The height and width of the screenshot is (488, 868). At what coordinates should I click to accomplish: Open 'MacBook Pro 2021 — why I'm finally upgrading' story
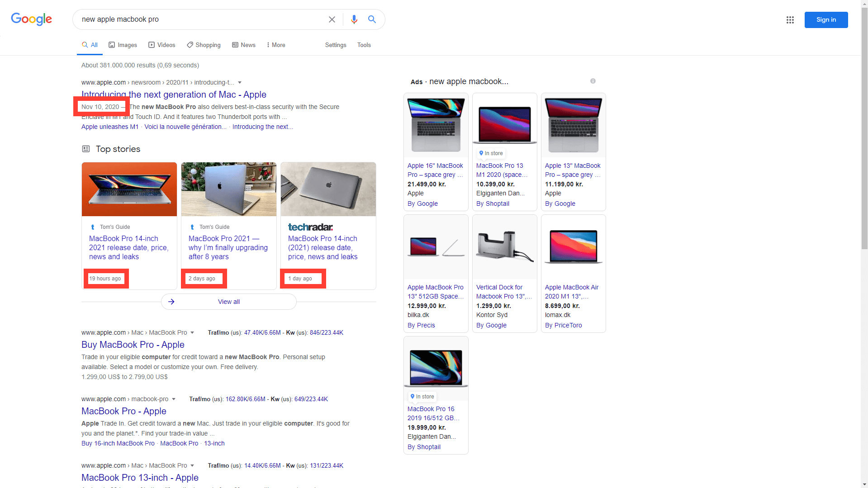[228, 247]
